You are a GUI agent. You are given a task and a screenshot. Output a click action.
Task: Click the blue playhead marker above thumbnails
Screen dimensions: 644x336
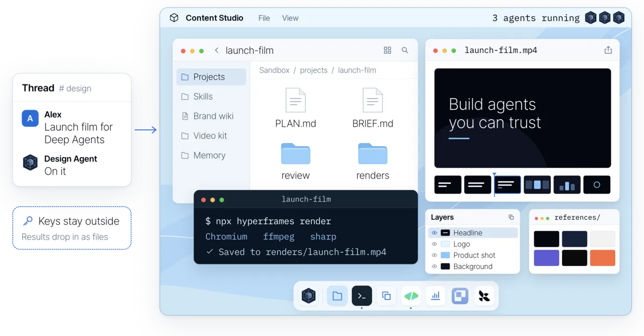point(494,174)
